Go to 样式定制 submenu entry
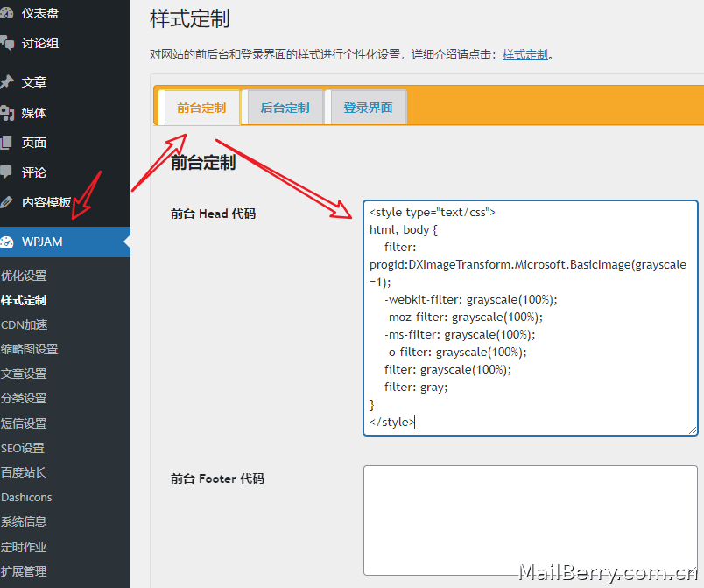This screenshot has width=704, height=588. click(x=24, y=300)
